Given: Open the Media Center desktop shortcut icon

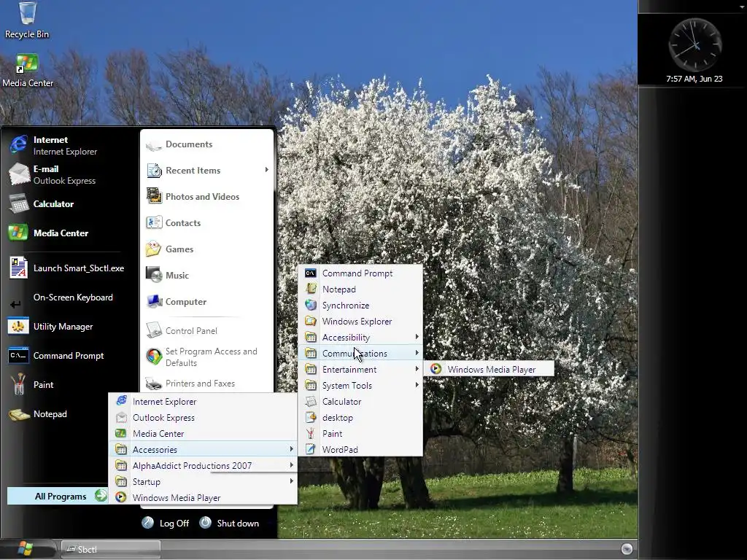Looking at the screenshot, I should coord(27,70).
